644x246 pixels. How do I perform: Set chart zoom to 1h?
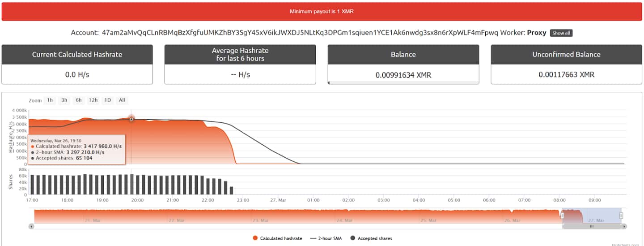pyautogui.click(x=50, y=100)
